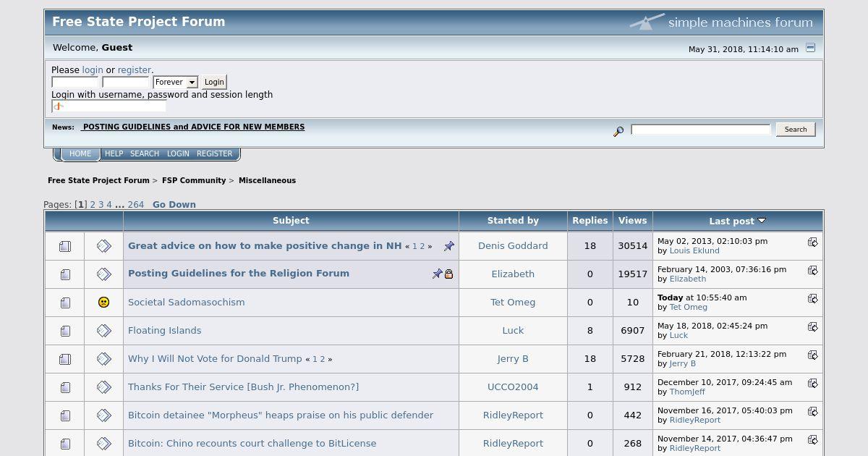
Task: Click the Search button
Action: 796,130
